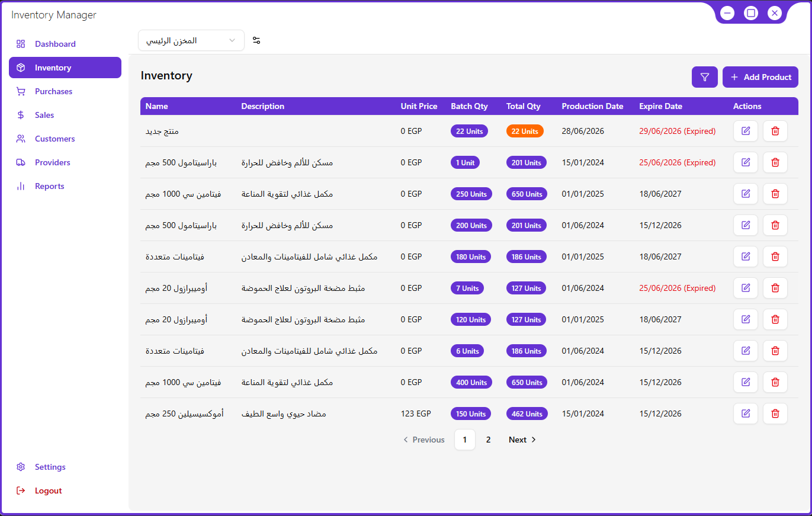Edit the batch with 1 Unit quantity

point(746,162)
